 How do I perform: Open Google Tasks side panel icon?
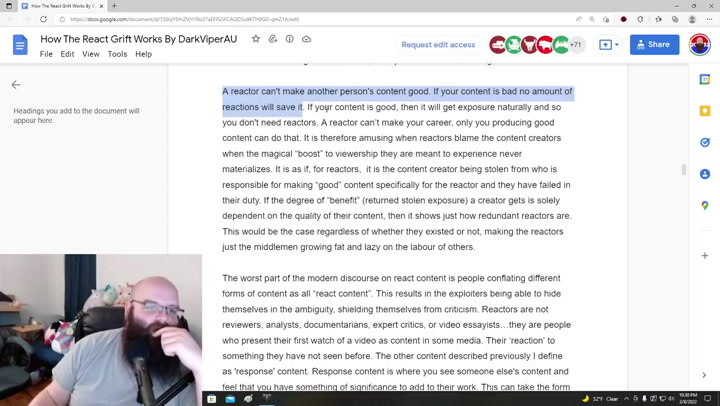[x=705, y=142]
